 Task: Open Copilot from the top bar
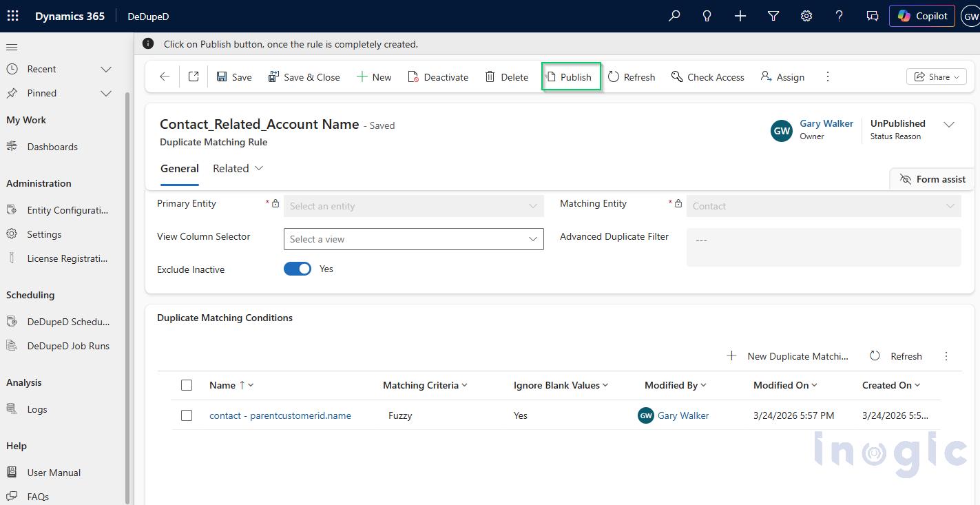(x=921, y=15)
